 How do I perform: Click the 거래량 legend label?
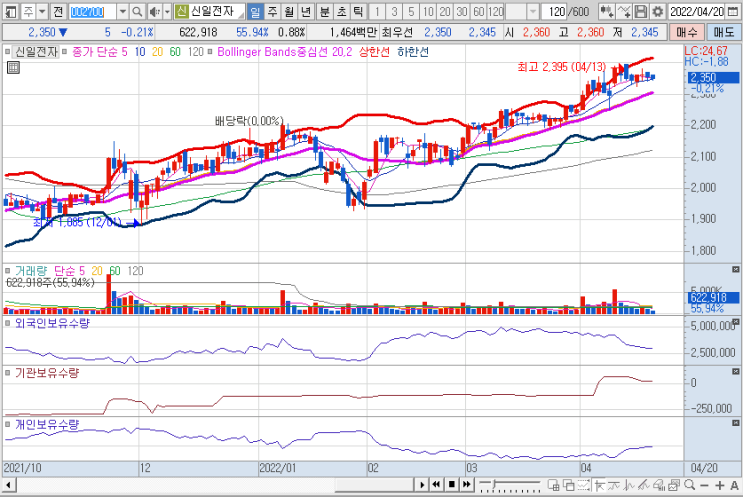point(31,271)
